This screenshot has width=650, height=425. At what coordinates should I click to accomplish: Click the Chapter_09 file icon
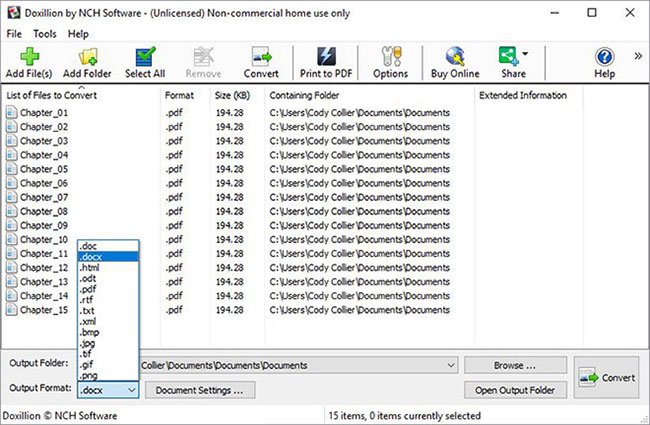[x=12, y=225]
